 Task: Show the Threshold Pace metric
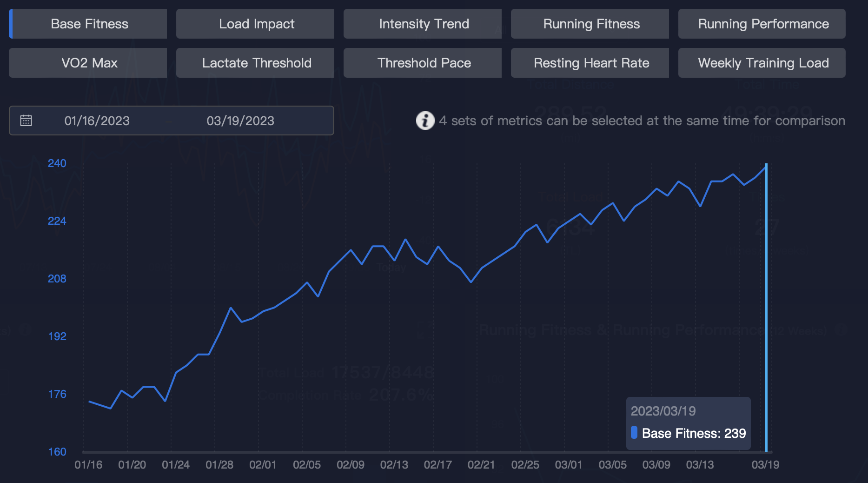423,63
